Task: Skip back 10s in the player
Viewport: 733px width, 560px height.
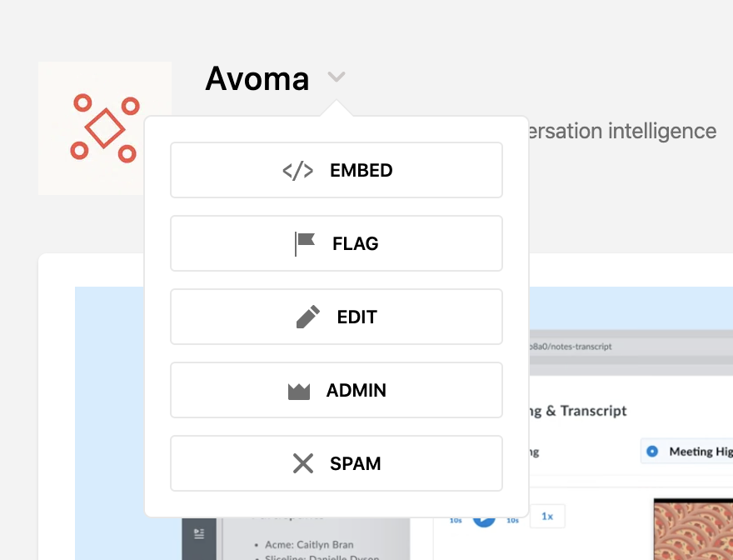Action: (x=456, y=520)
